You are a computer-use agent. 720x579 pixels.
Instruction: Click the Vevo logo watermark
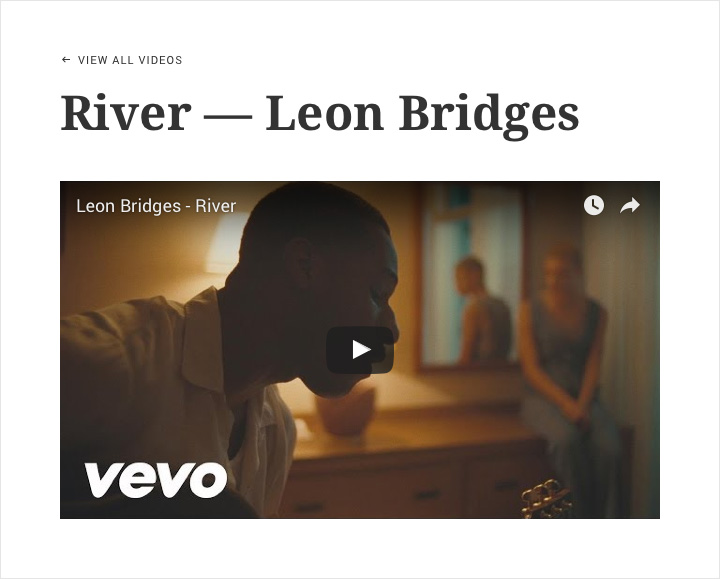pos(156,480)
